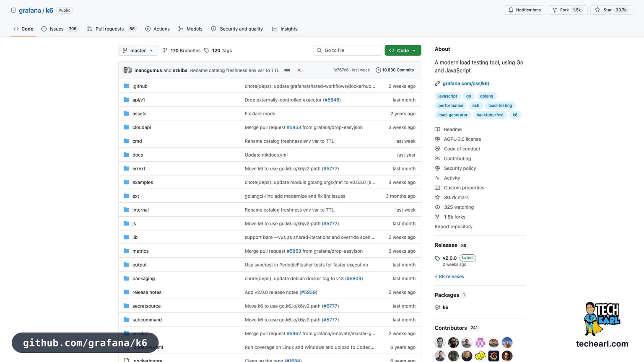Screen dimensions: 644x362
Task: Click the Notifications bell icon
Action: coord(511,10)
